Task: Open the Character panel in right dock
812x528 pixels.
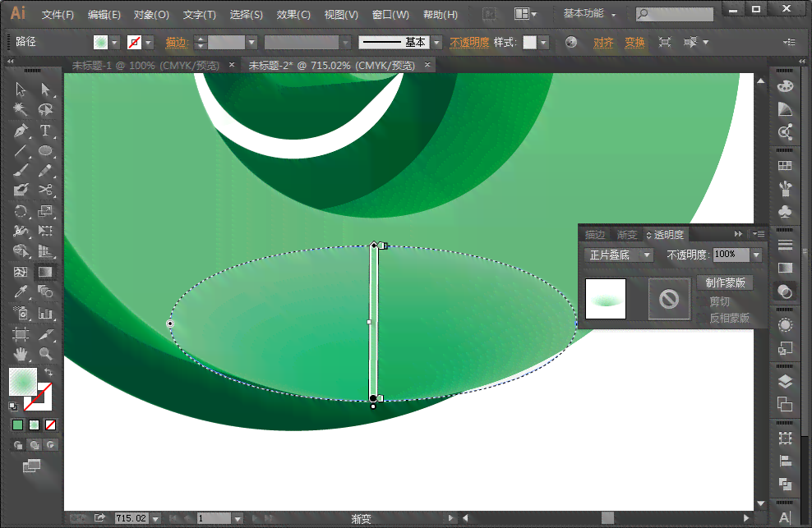Action: [785, 517]
